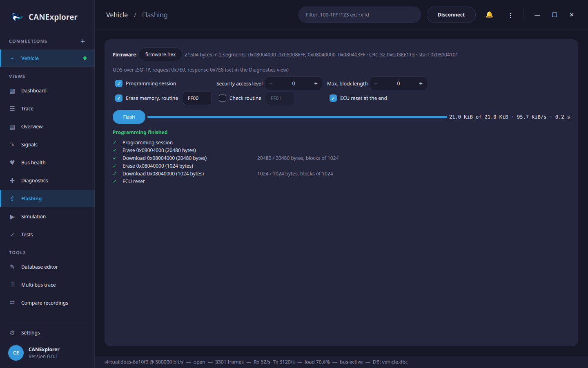
Task: Click the Diagnostics plus icon
Action: (x=12, y=181)
